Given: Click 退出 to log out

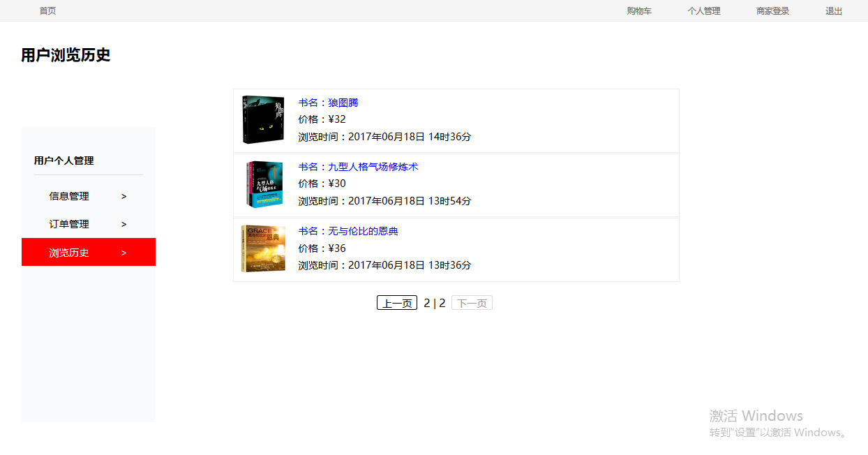Looking at the screenshot, I should (834, 11).
